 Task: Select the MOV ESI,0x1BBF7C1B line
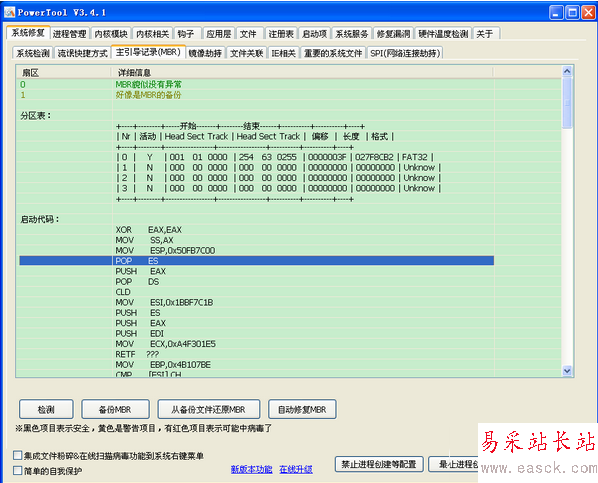(x=256, y=302)
